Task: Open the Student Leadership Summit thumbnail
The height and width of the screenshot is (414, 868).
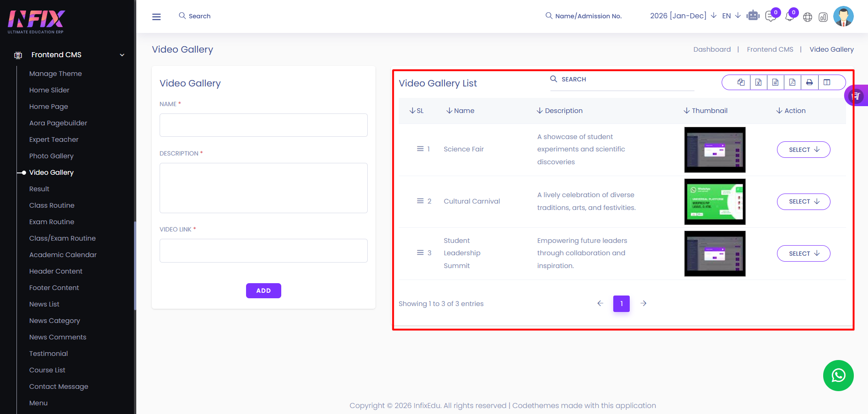Action: [715, 253]
